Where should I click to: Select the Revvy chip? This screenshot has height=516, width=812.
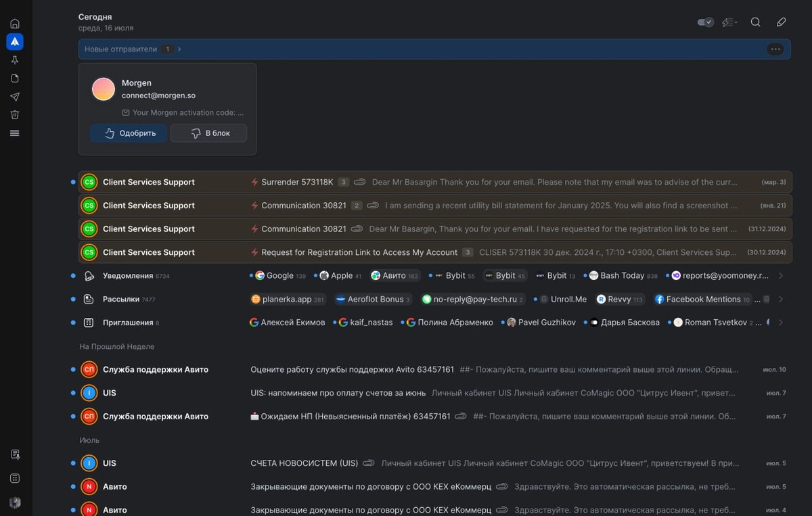620,299
